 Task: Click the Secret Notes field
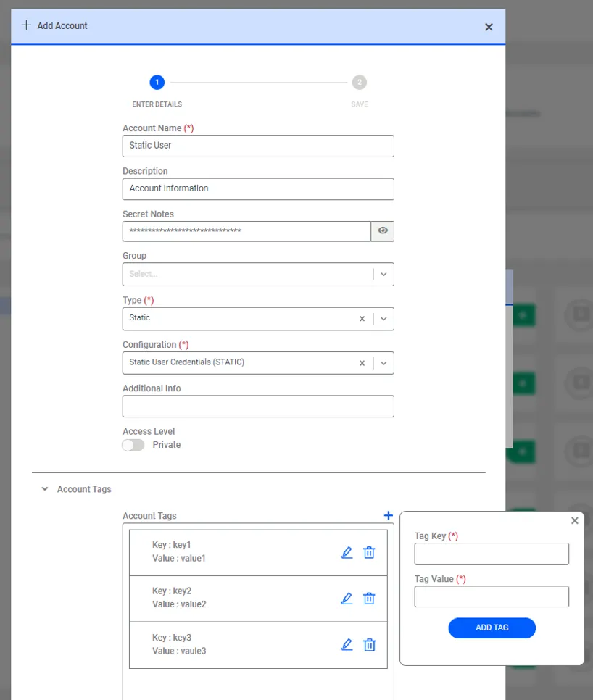[x=247, y=231]
